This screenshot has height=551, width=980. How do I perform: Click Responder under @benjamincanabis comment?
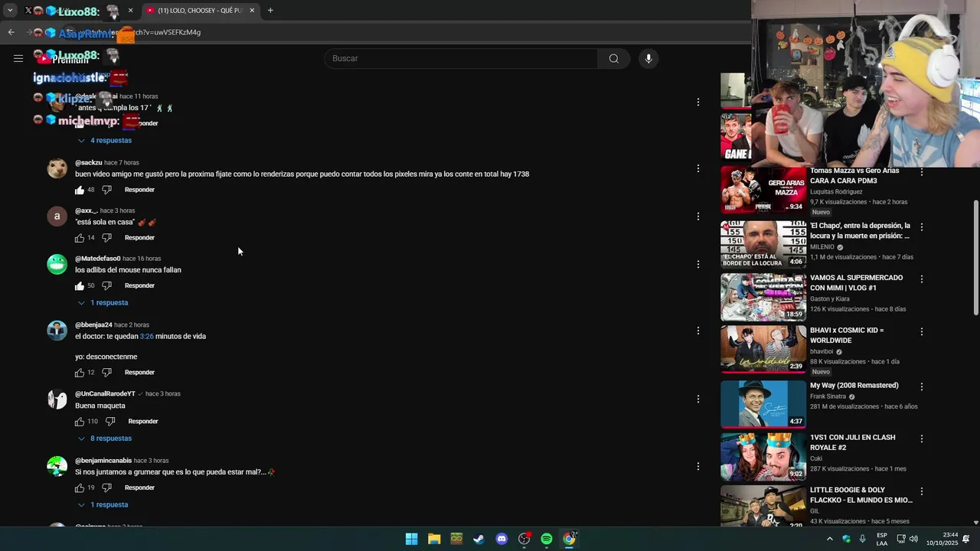pos(139,488)
